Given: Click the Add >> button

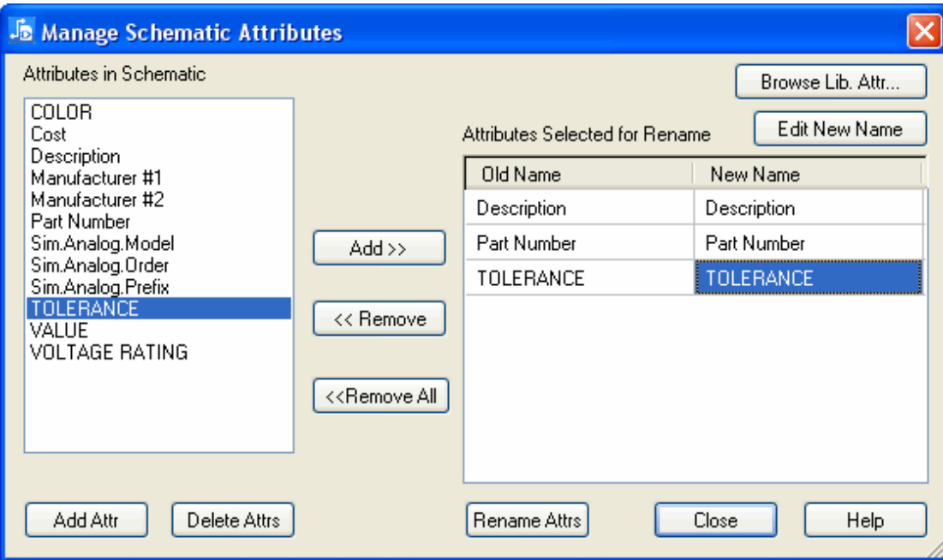Looking at the screenshot, I should click(x=379, y=248).
